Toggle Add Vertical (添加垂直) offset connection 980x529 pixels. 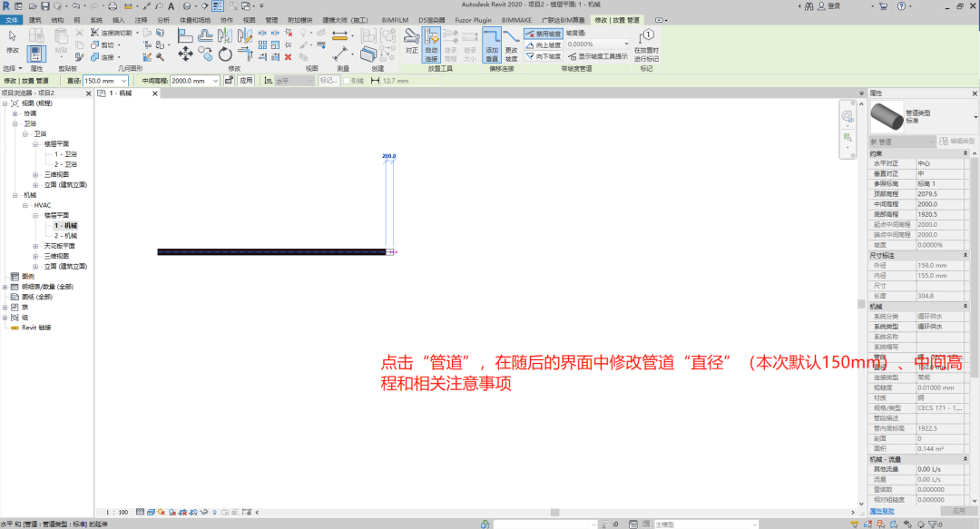tap(492, 45)
